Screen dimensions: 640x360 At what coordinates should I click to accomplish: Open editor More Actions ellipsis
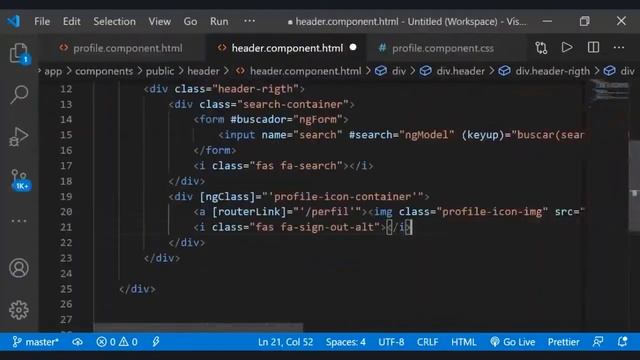(x=619, y=48)
